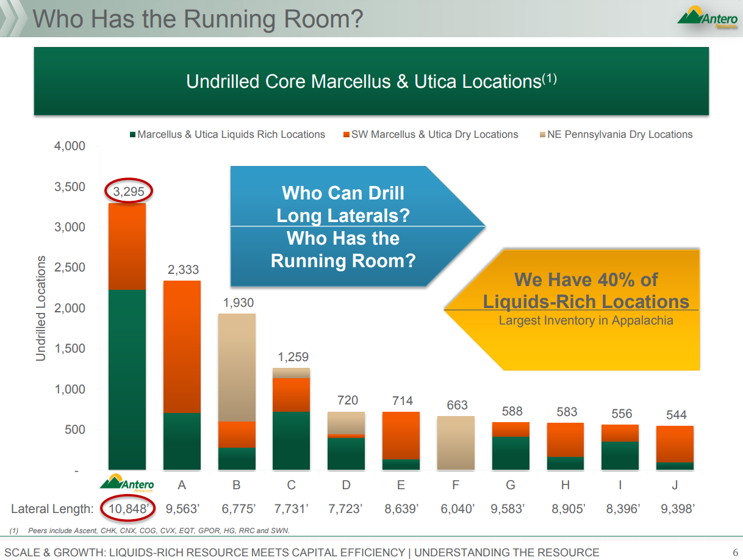
Task: Click the orange legend square for SW Marcellus Dry
Action: [346, 135]
